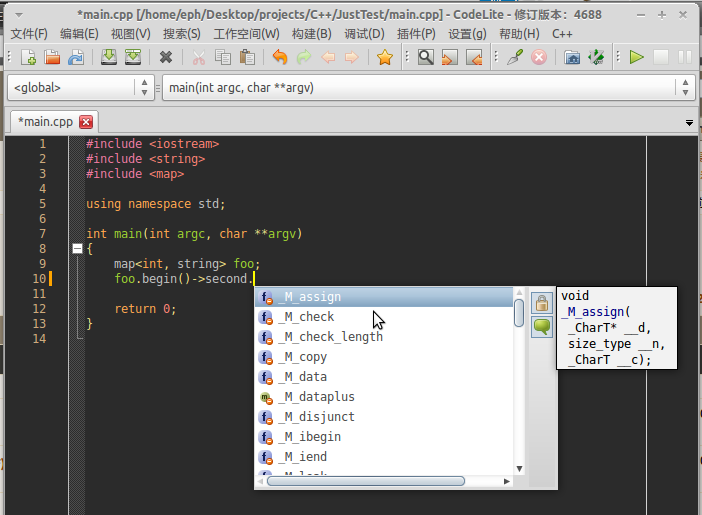Click the stop debugger square icon
The image size is (702, 515).
(x=661, y=57)
